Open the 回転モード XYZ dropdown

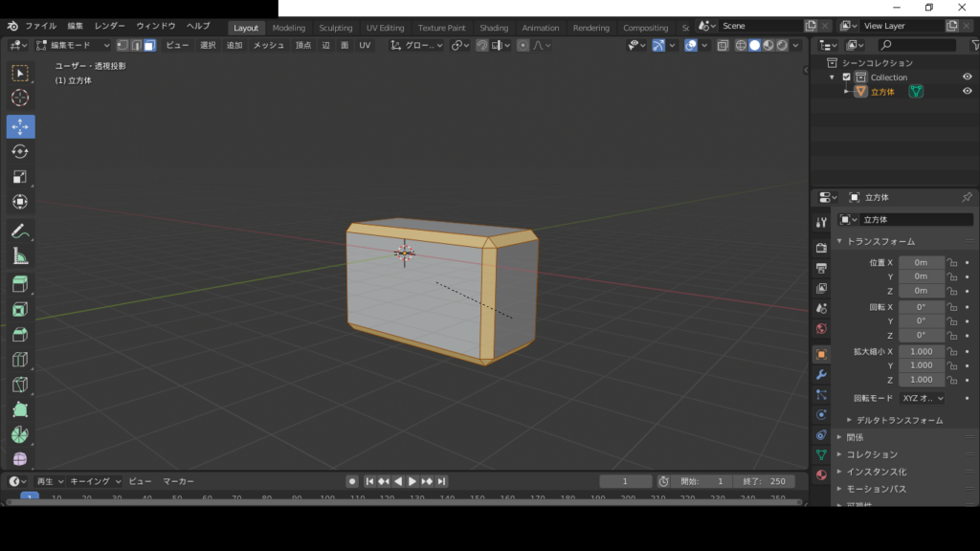pyautogui.click(x=923, y=398)
